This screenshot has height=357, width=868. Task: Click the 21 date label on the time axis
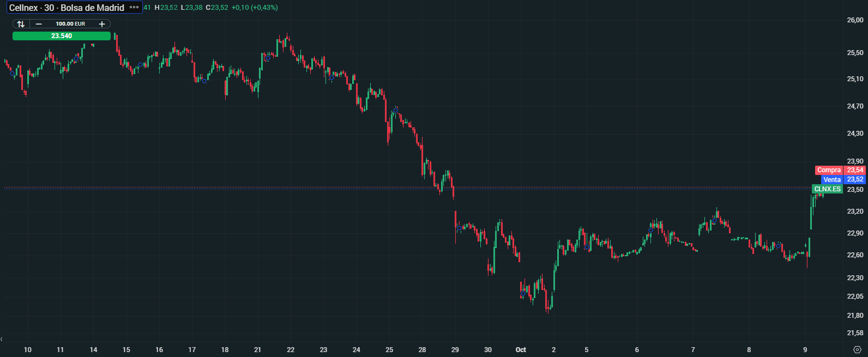(x=258, y=350)
